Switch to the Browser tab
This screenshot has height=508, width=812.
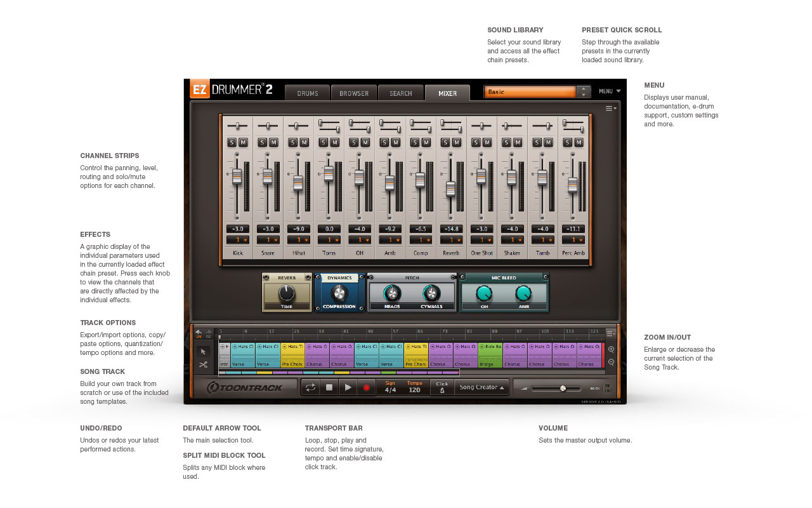354,93
